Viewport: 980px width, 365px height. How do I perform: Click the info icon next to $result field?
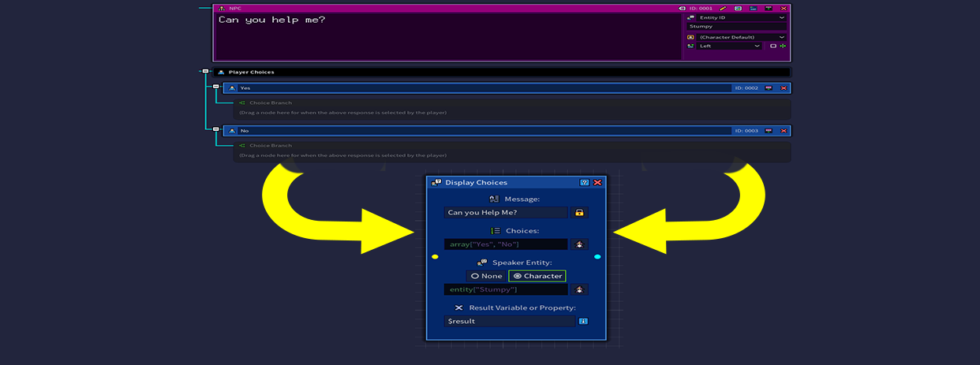pyautogui.click(x=583, y=321)
